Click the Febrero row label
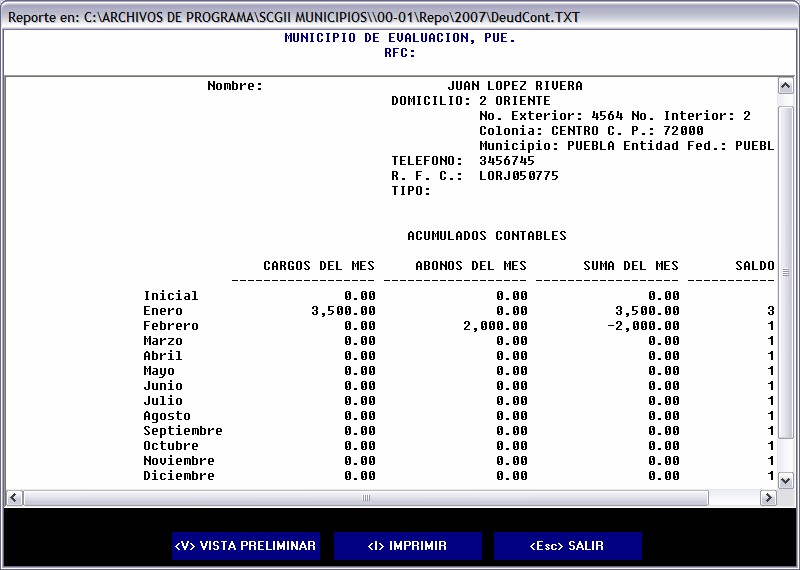 click(171, 326)
